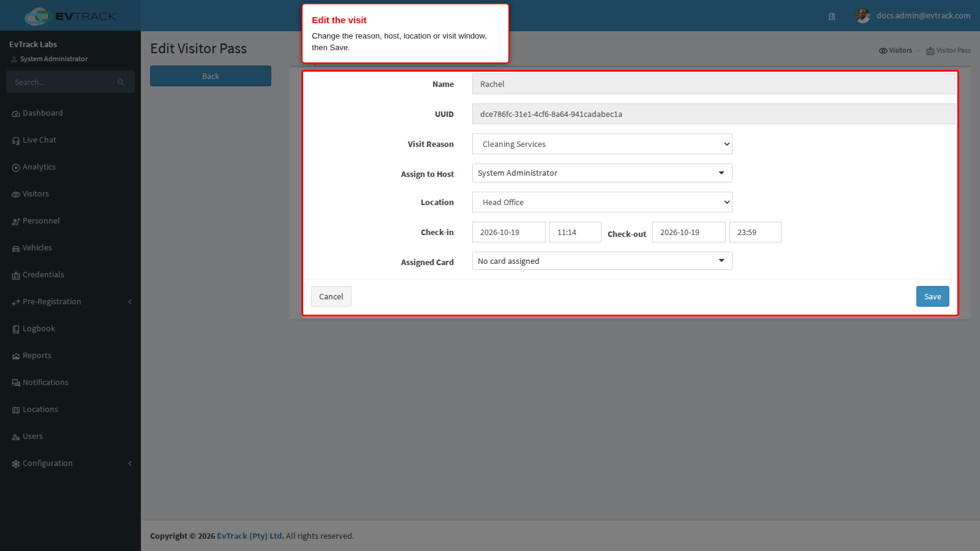Click the Personnel people icon
Image resolution: width=980 pixels, height=551 pixels.
click(x=16, y=222)
